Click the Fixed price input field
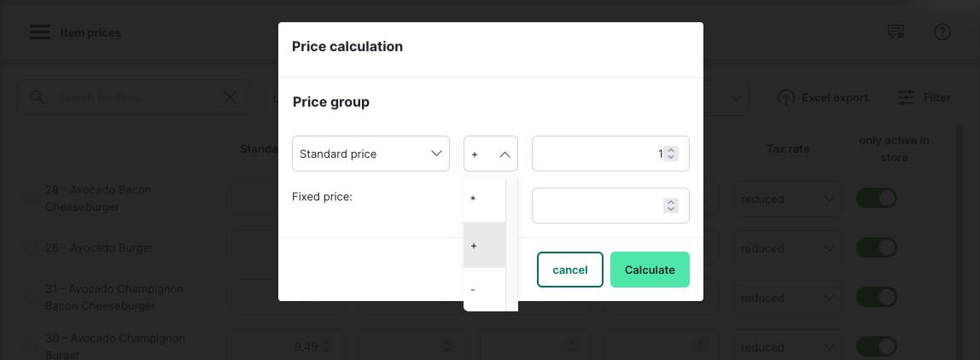This screenshot has height=360, width=980. [x=598, y=206]
